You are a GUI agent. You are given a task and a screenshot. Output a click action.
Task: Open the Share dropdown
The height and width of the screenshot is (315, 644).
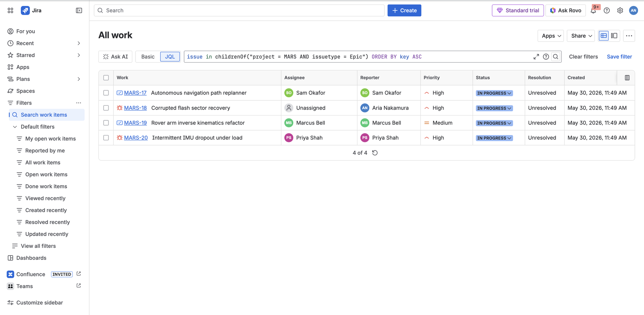click(x=581, y=36)
